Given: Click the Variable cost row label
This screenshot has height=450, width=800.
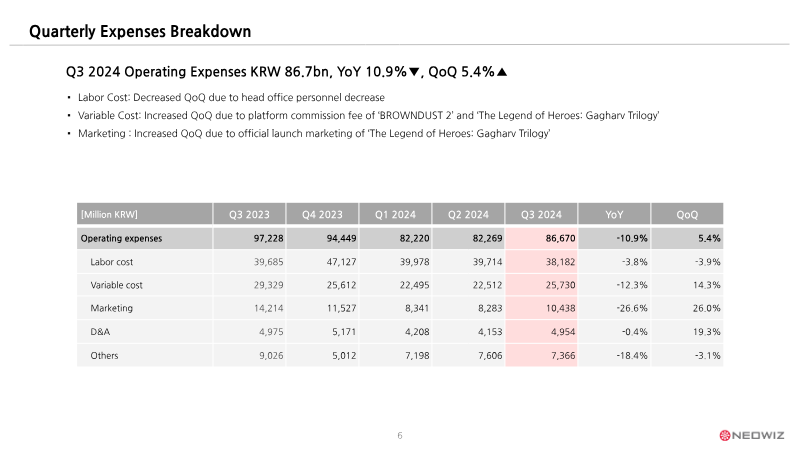Looking at the screenshot, I should click(x=115, y=286).
